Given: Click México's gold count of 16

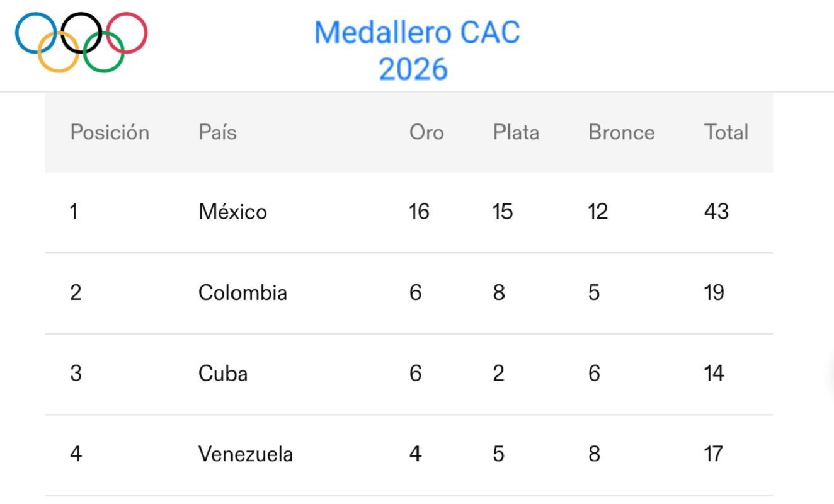Looking at the screenshot, I should pos(419,212).
